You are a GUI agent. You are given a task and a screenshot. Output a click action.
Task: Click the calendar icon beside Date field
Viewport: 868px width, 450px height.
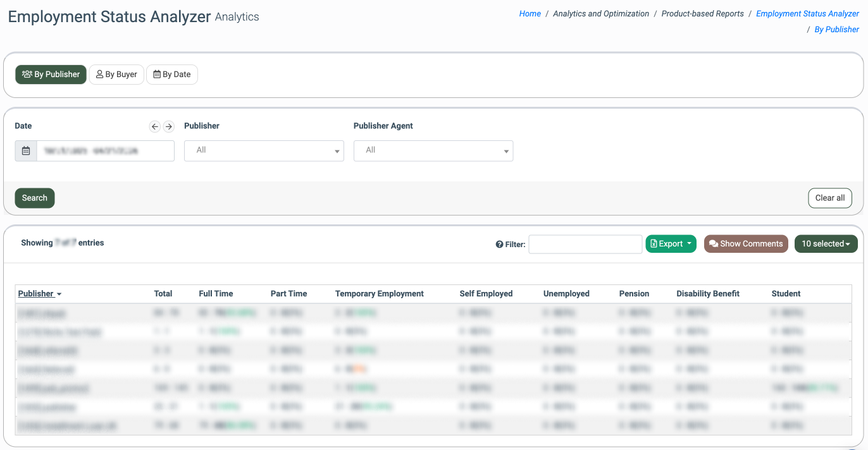pos(26,151)
